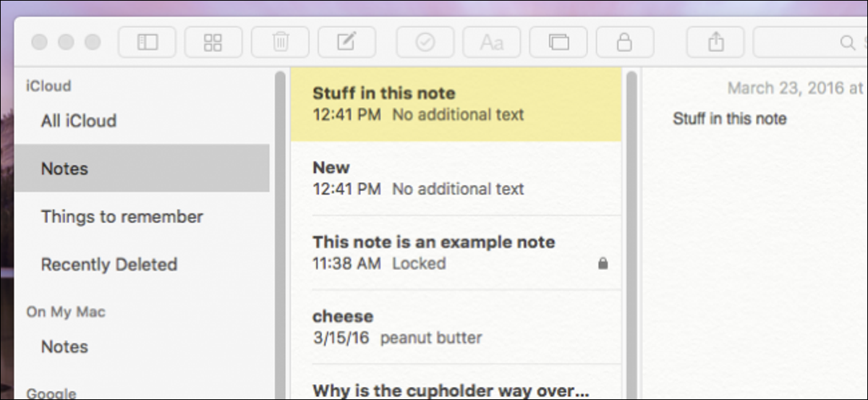Select the cheese note
Screen dimensions: 868x400
coord(456,326)
